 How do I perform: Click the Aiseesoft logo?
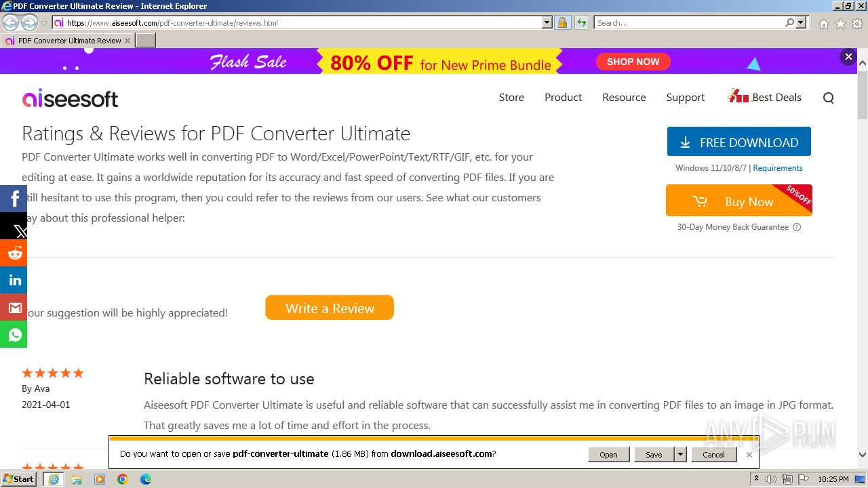pyautogui.click(x=71, y=99)
